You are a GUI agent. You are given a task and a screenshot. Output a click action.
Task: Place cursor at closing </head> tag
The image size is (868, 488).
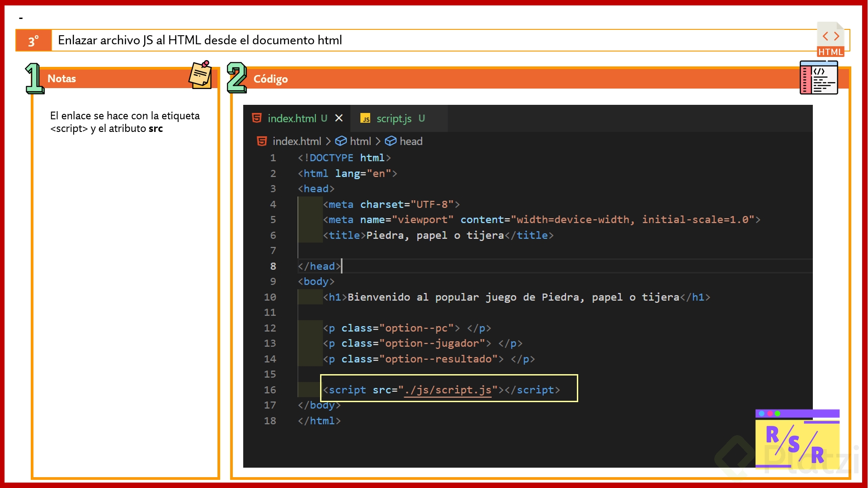319,267
